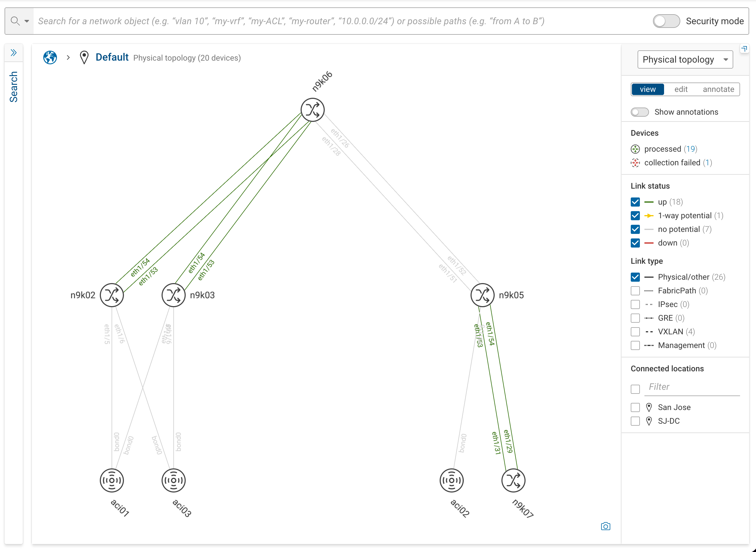Click the aci02 controller node icon
This screenshot has height=552, width=756.
click(x=451, y=481)
